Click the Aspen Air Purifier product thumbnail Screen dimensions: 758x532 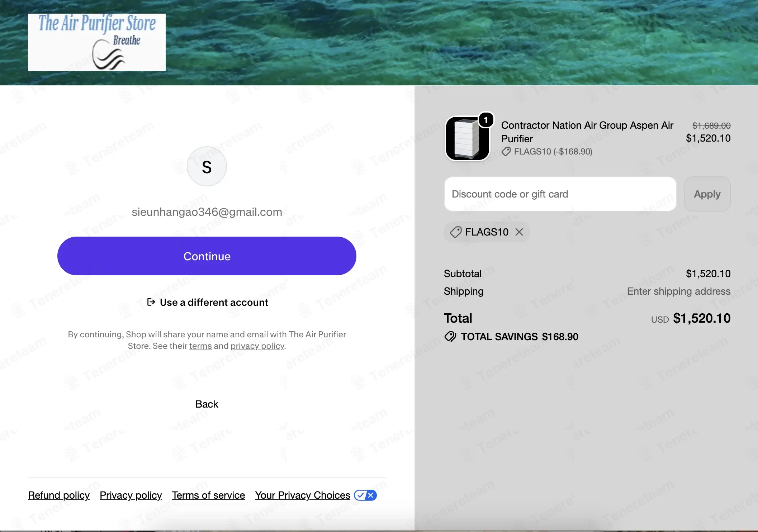467,138
